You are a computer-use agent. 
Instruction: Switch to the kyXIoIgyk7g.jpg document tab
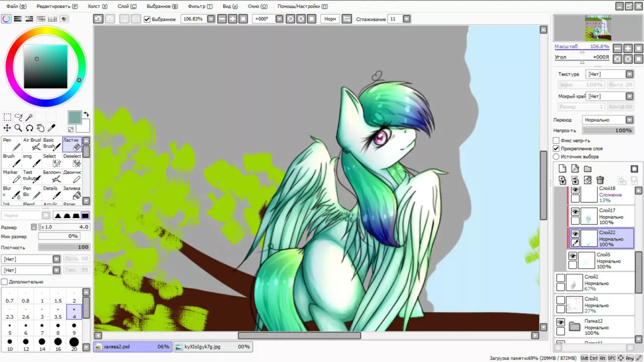213,347
